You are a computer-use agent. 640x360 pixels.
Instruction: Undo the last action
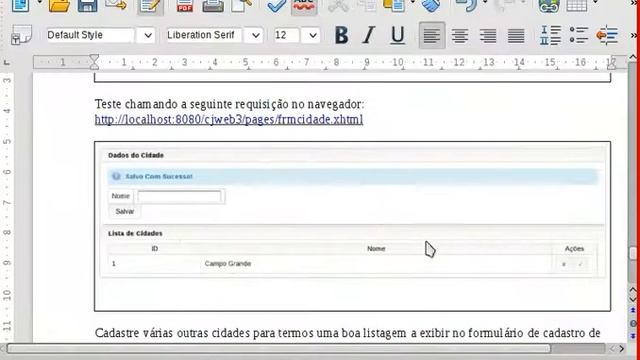(466, 6)
